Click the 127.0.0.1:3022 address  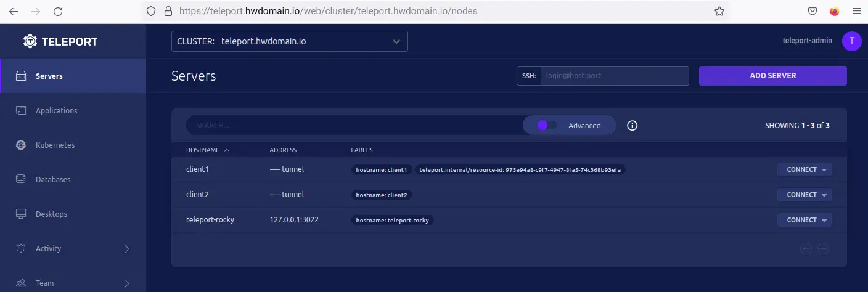click(294, 220)
